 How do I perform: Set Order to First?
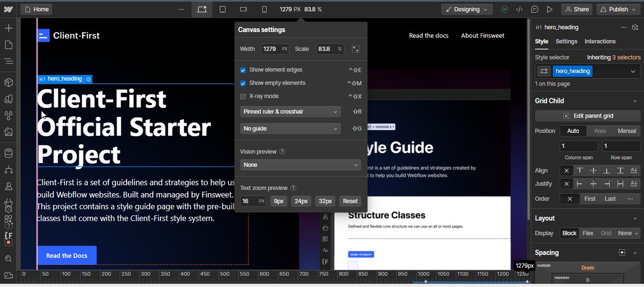click(590, 198)
